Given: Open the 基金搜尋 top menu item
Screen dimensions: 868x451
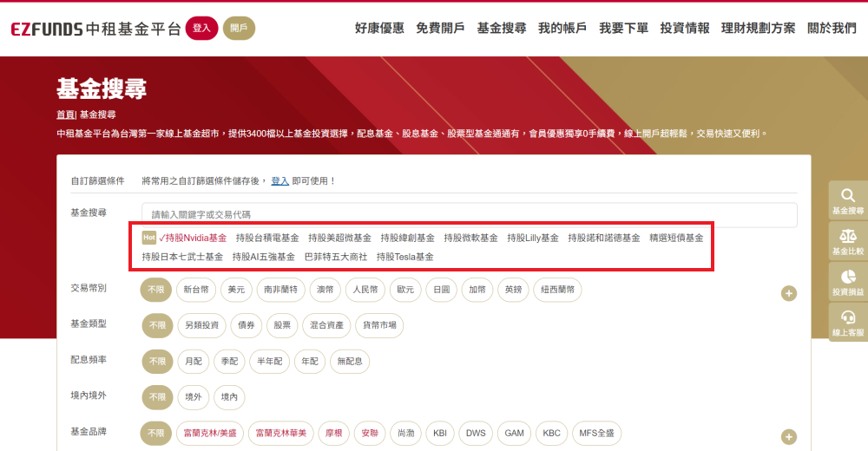Looking at the screenshot, I should point(502,29).
